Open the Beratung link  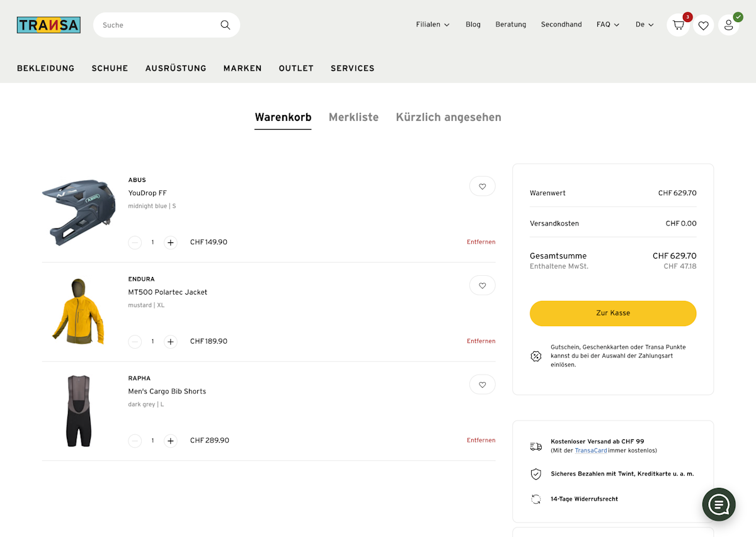[511, 25]
